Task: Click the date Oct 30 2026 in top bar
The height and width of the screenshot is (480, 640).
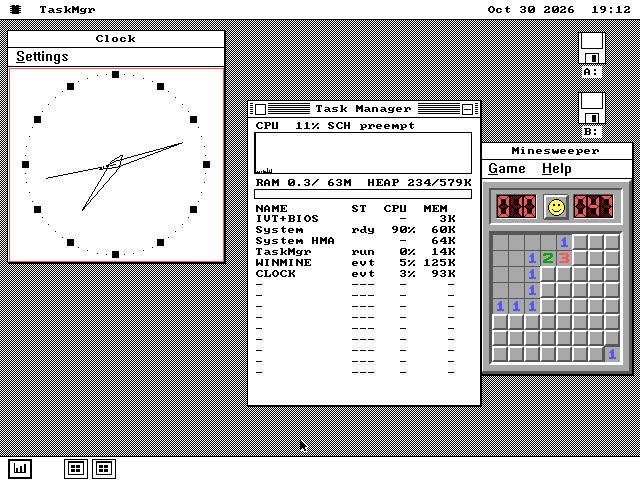Action: 531,9
